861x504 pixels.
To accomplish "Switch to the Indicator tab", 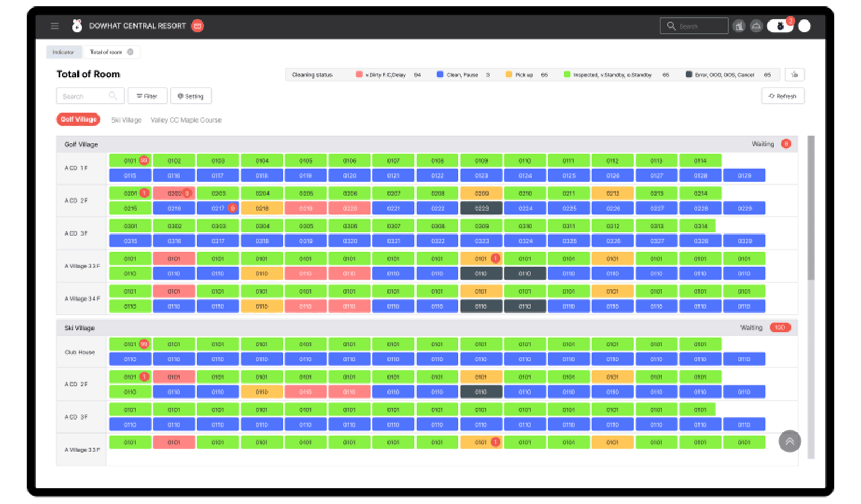I will click(x=63, y=52).
